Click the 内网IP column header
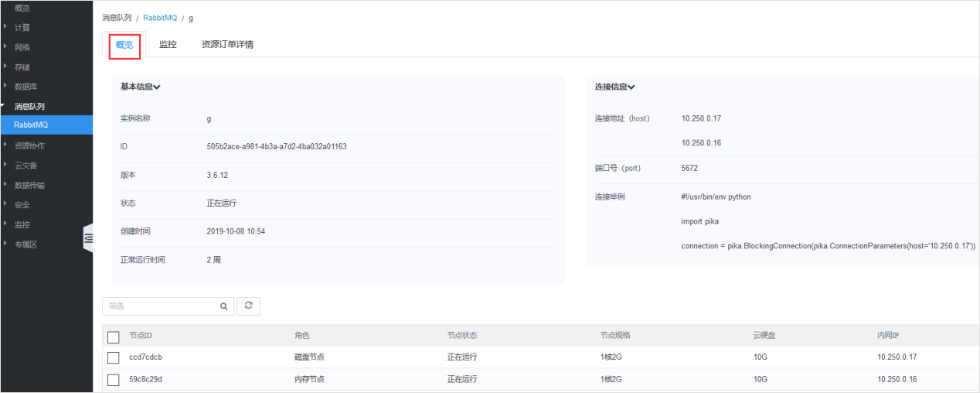 point(890,336)
